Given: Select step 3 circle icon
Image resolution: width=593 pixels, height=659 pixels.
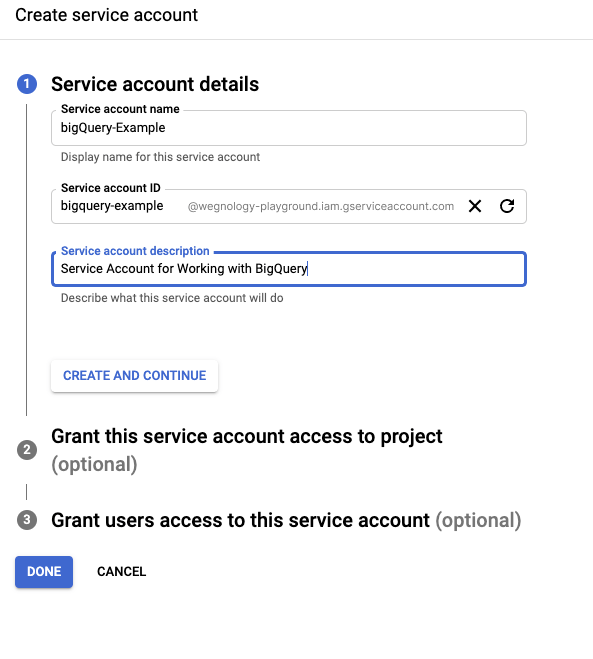Looking at the screenshot, I should (27, 520).
